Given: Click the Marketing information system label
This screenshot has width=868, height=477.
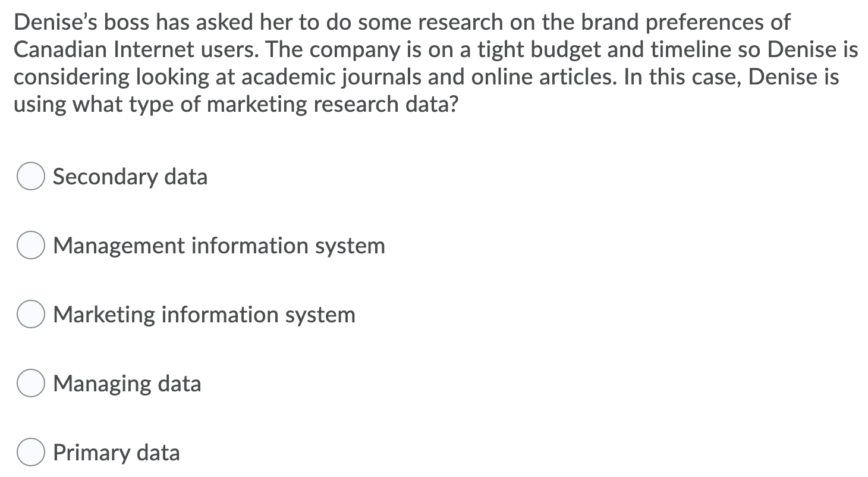Looking at the screenshot, I should click(205, 314).
